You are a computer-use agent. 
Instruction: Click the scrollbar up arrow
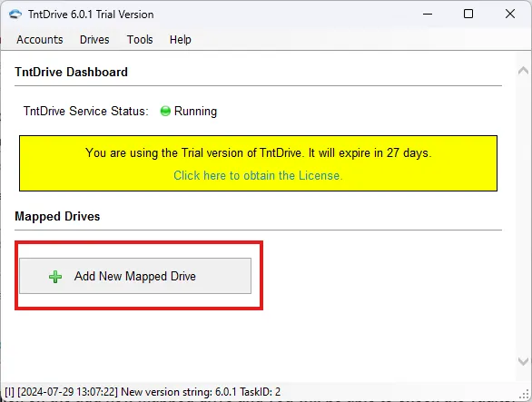click(x=523, y=71)
